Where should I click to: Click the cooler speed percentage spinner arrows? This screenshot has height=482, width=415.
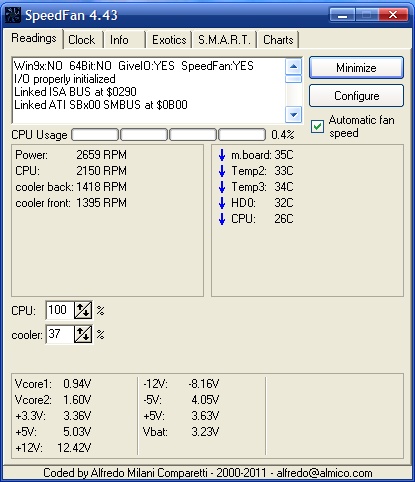(83, 334)
